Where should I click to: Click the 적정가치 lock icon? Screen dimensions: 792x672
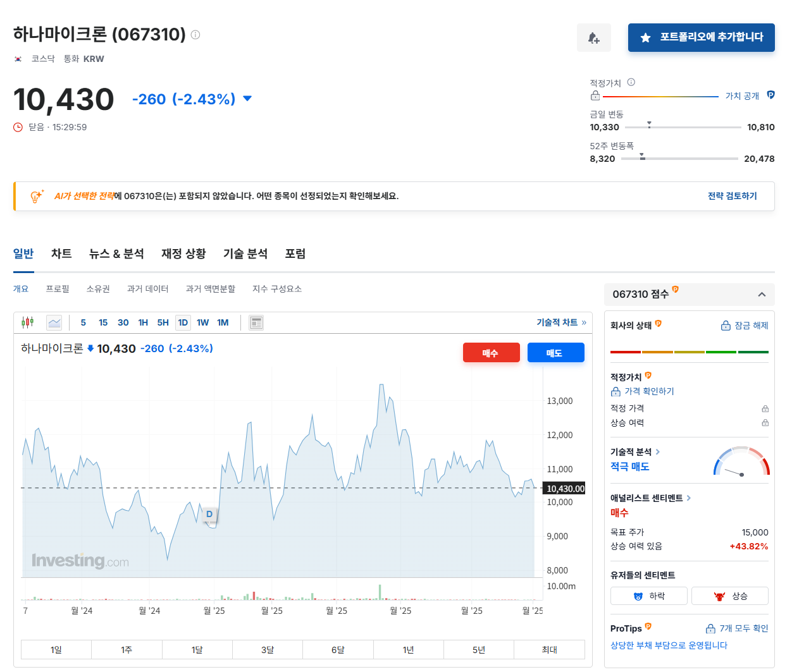(595, 96)
